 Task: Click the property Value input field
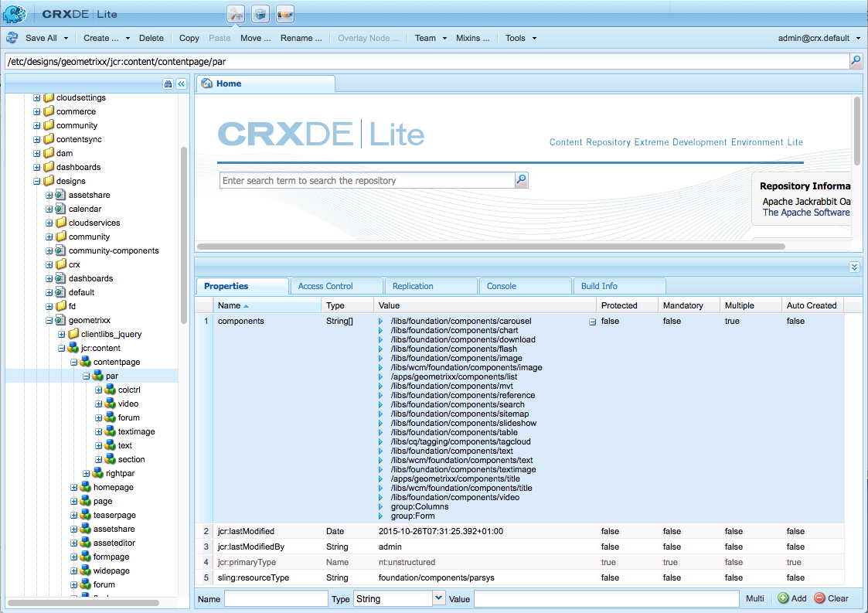click(x=606, y=598)
